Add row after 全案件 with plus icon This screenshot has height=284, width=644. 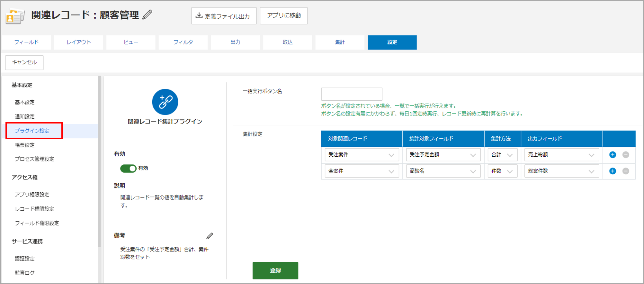(x=613, y=171)
